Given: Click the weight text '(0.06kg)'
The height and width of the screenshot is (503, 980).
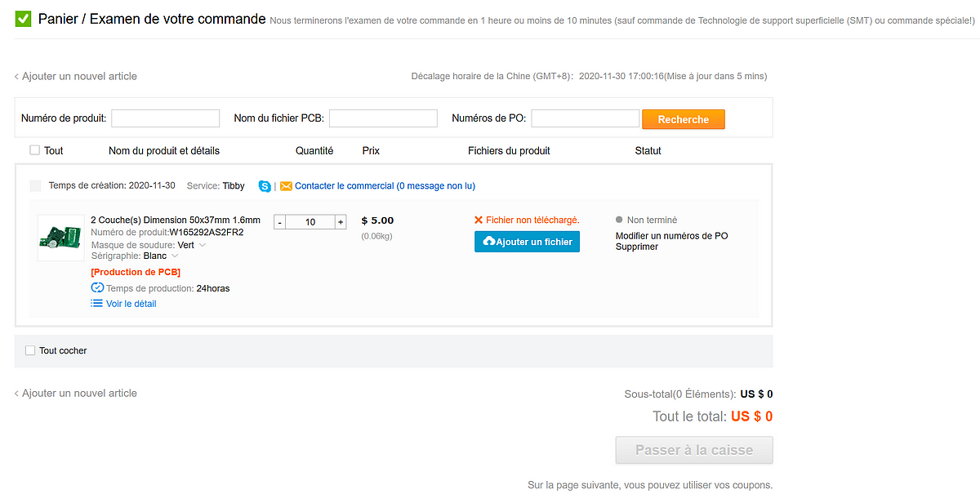Looking at the screenshot, I should click(377, 236).
